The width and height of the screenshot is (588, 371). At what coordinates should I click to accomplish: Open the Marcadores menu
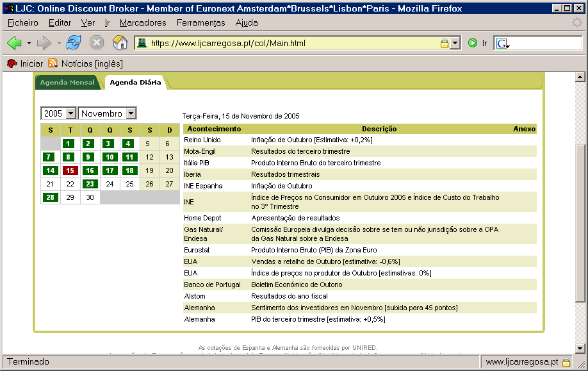[x=143, y=22]
